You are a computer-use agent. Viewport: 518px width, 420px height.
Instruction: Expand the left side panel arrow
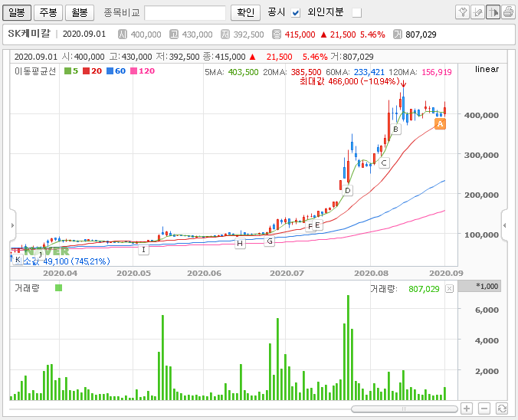(x=12, y=225)
